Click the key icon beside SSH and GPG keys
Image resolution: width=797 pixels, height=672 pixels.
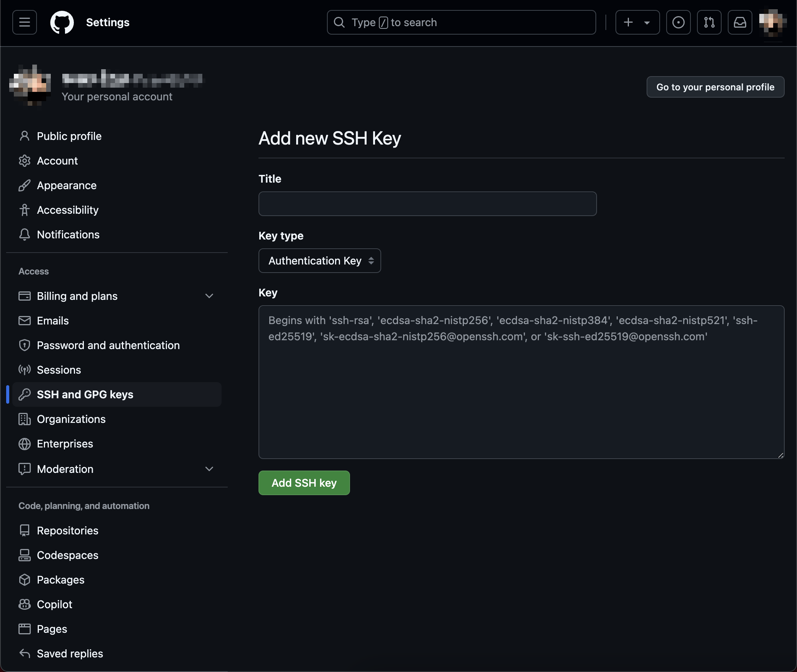click(x=25, y=394)
